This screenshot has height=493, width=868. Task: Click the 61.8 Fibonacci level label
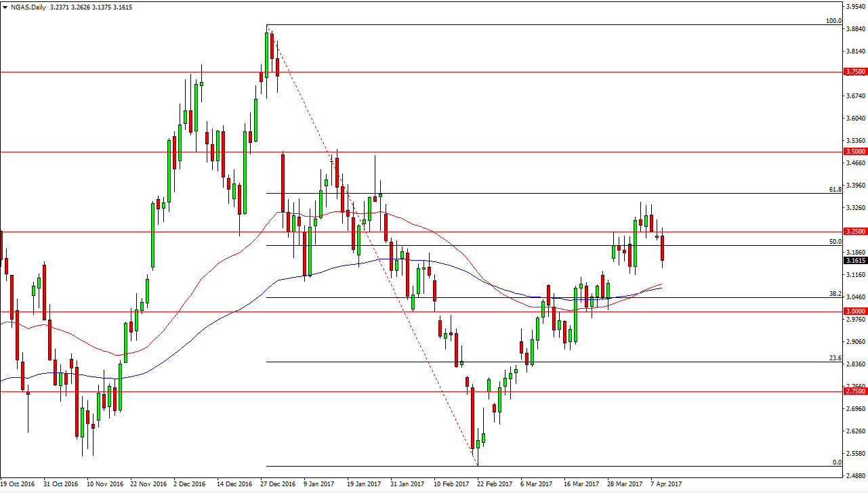coord(835,190)
